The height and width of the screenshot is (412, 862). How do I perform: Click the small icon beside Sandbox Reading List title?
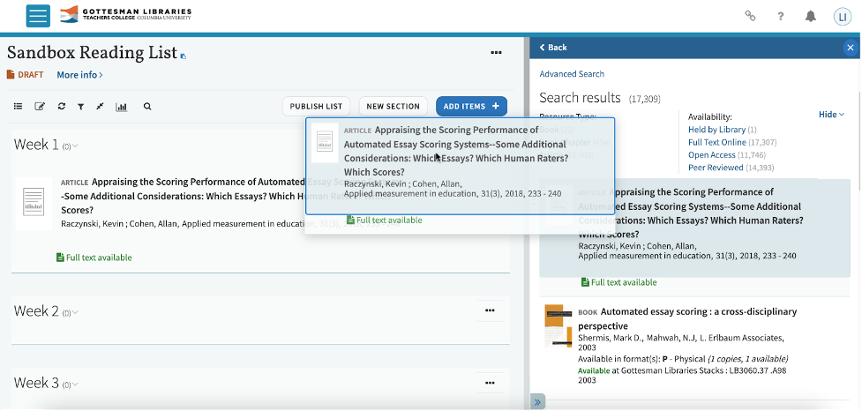[x=184, y=56]
